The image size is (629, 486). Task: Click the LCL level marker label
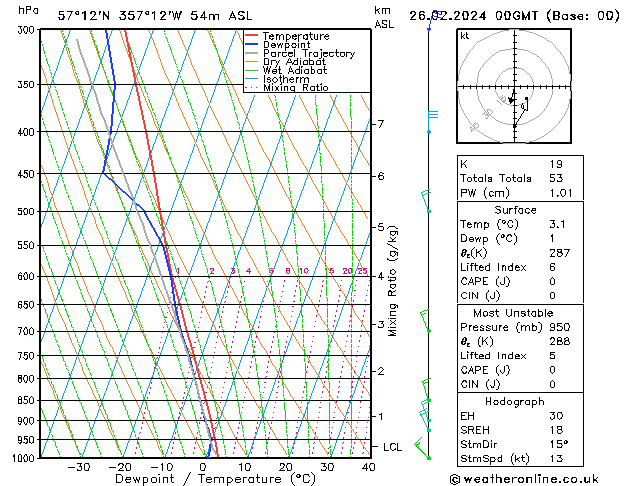coord(392,447)
